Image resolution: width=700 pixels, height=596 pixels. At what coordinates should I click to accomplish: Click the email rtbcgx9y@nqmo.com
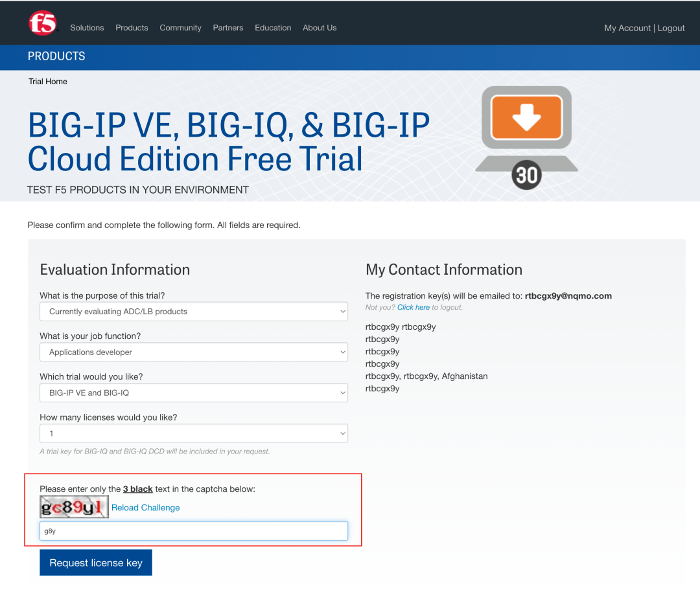click(x=568, y=296)
